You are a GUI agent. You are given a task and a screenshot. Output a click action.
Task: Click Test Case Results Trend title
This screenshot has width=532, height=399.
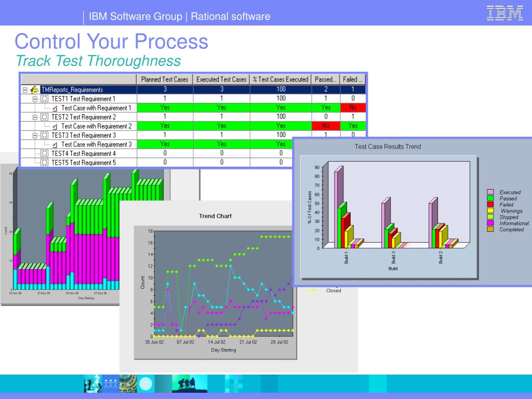[x=388, y=147]
